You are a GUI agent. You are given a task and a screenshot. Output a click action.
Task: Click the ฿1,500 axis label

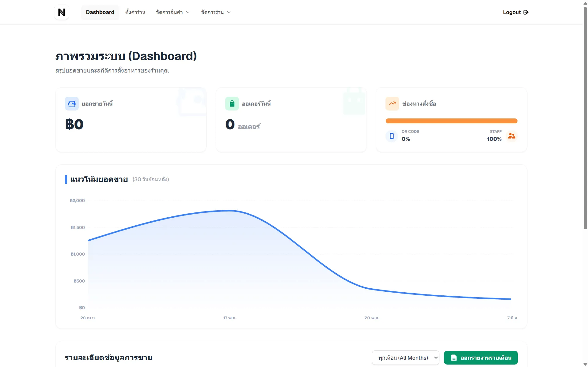78,227
